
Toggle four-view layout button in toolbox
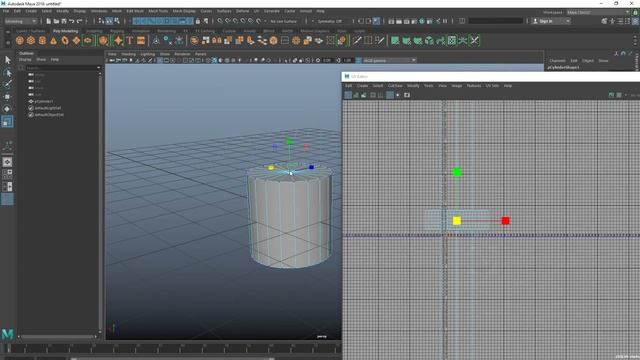7,174
